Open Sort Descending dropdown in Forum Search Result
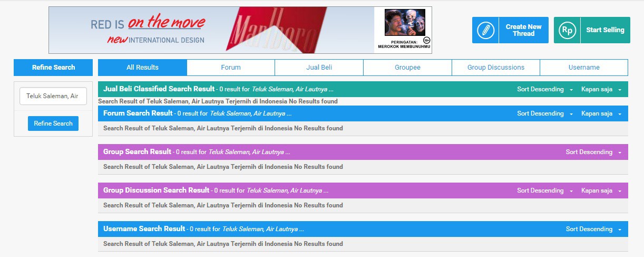Viewport: 644px width, 257px height. point(545,113)
